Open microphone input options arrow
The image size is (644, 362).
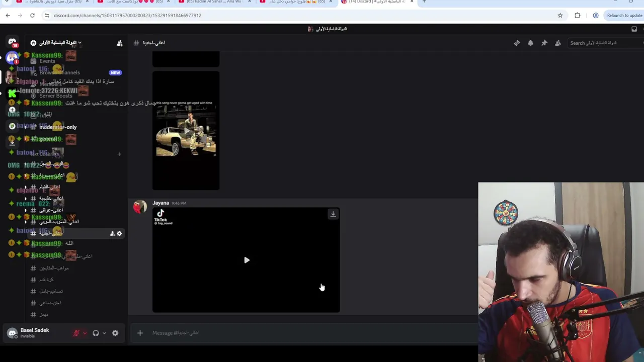pyautogui.click(x=85, y=333)
